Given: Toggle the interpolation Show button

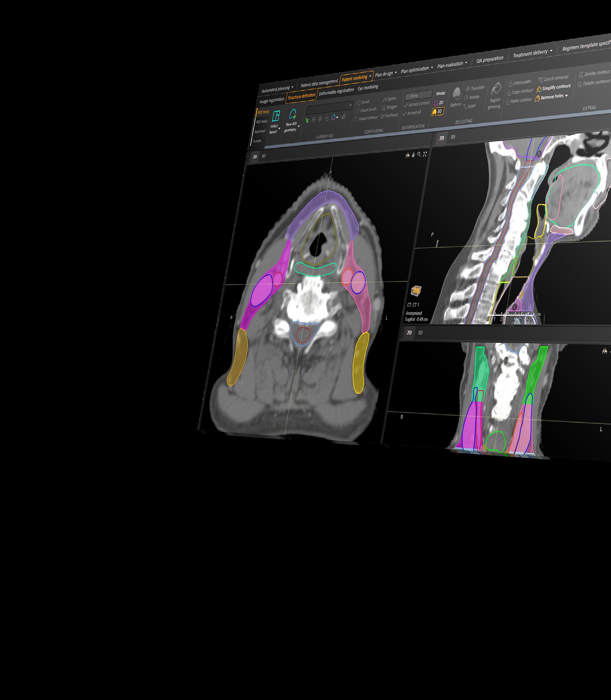Looking at the screenshot, I should 418,95.
